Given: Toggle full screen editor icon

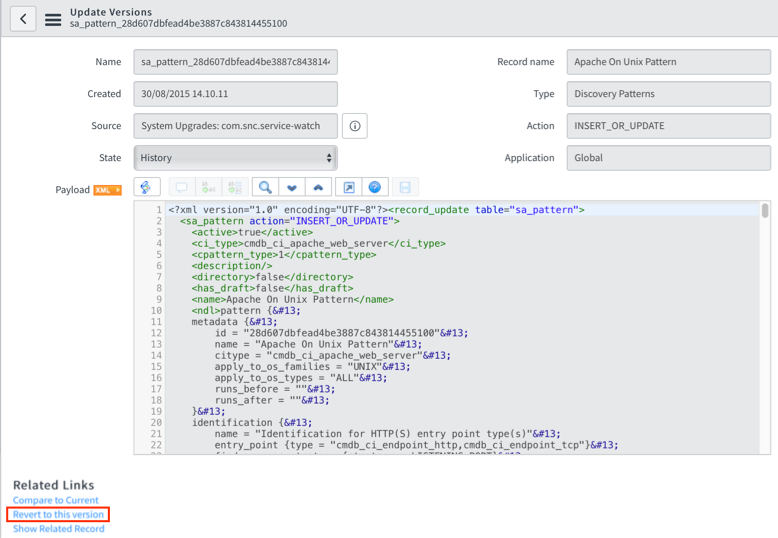Looking at the screenshot, I should [349, 188].
